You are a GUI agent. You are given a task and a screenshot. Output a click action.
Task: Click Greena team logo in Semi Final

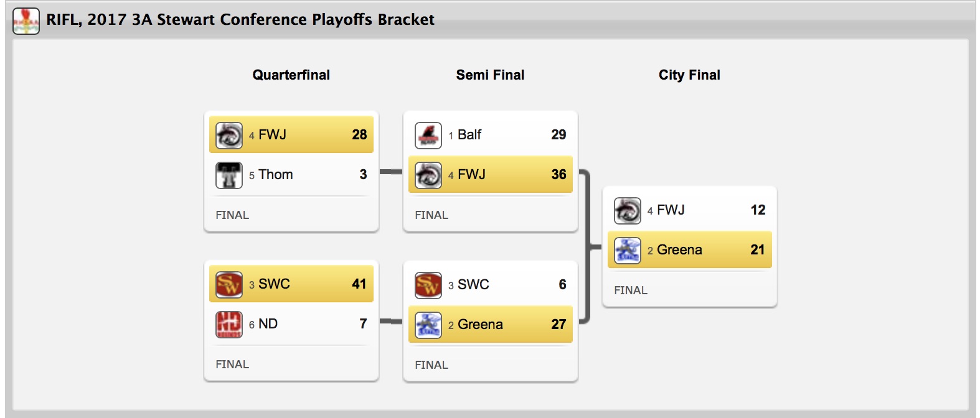[x=428, y=325]
